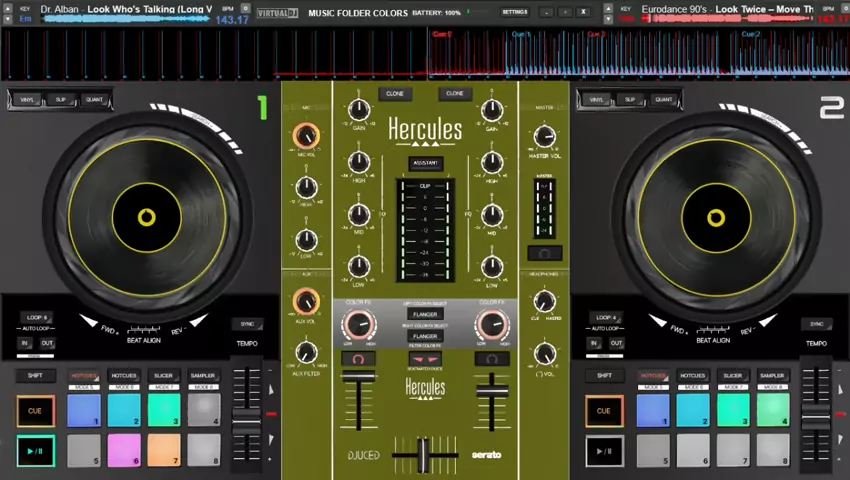Trigger hot cue pad 6 on left deck
The height and width of the screenshot is (480, 850).
pyautogui.click(x=124, y=450)
